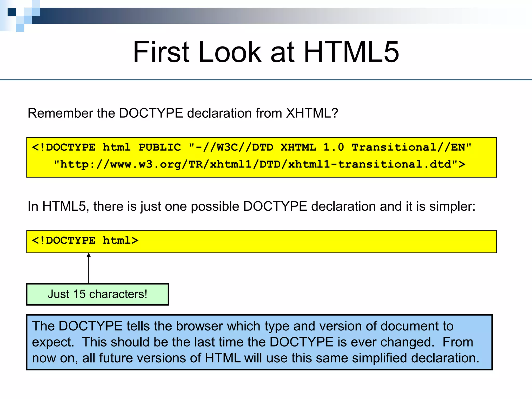Click the gradient header bar at the top
Screen dimensions: 532x399
point(260,16)
